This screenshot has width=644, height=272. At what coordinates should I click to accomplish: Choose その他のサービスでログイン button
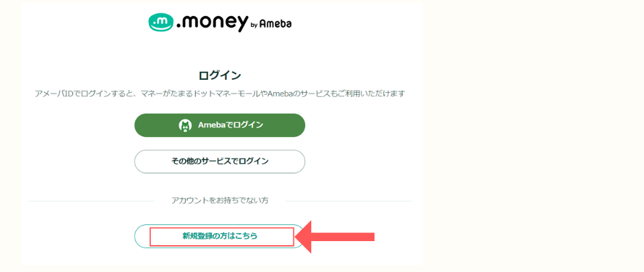click(220, 161)
